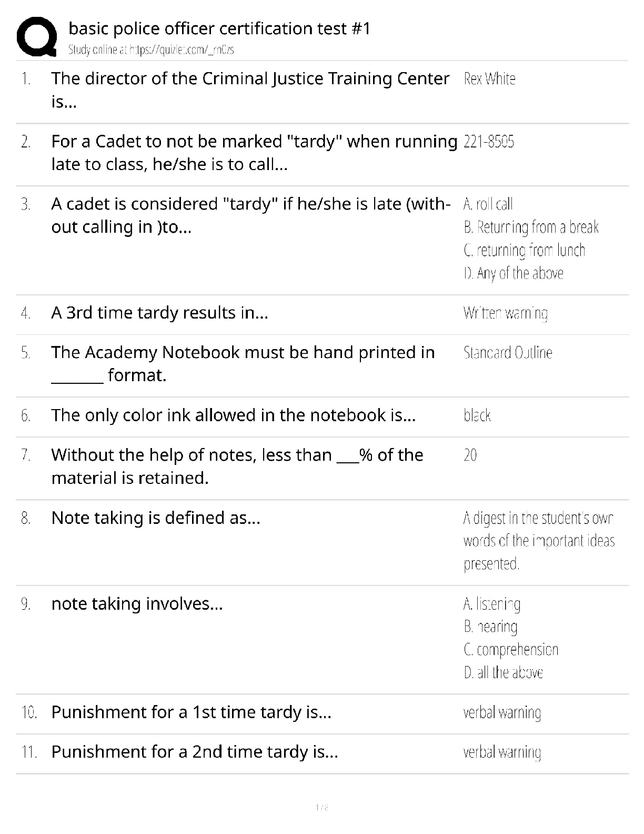The height and width of the screenshot is (834, 644).
Task: Click the answer '20' for question 7
Action: pyautogui.click(x=470, y=455)
